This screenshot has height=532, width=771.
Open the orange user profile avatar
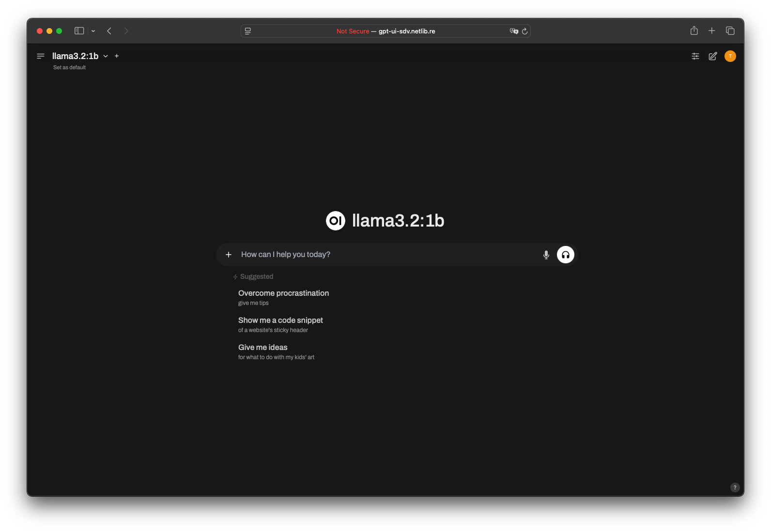pos(730,56)
